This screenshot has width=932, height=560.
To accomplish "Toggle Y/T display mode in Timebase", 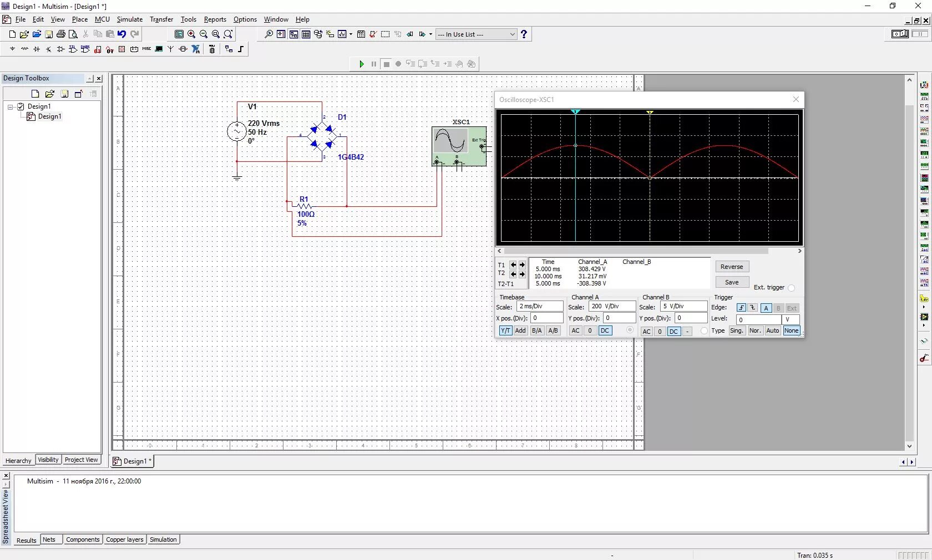I will [x=505, y=330].
